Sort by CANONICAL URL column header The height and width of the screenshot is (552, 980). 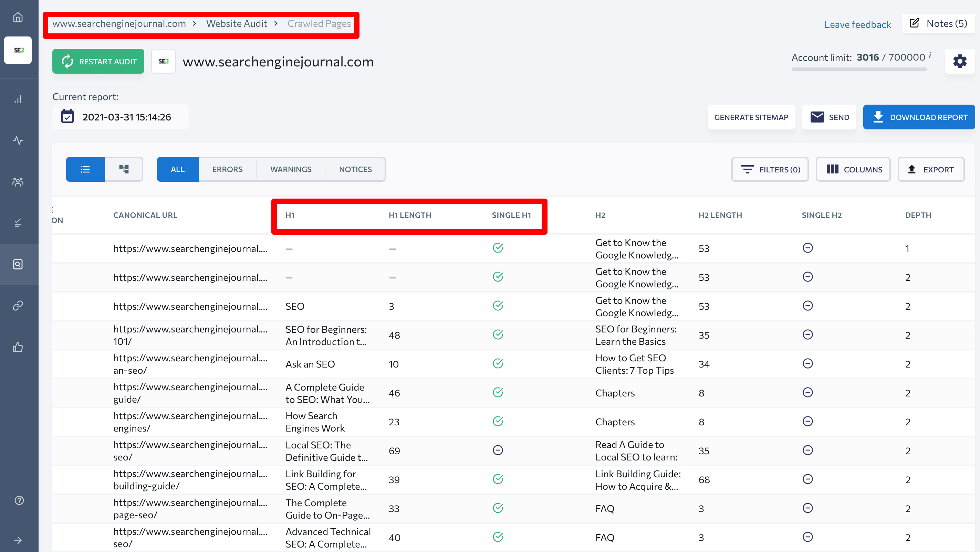pyautogui.click(x=145, y=215)
